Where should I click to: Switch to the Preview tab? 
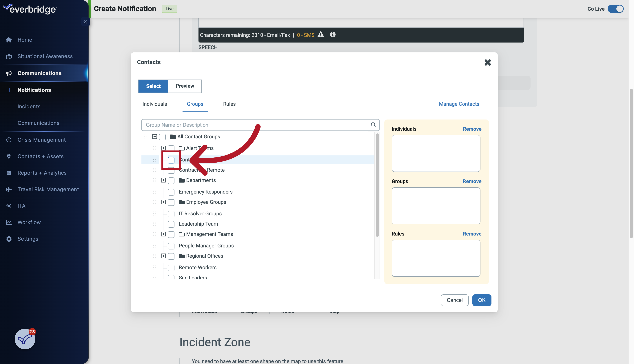(185, 86)
